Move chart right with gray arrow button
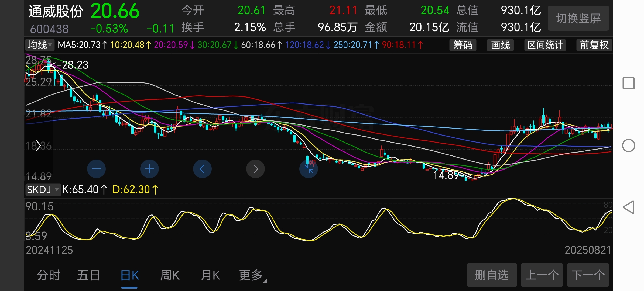 [x=255, y=169]
